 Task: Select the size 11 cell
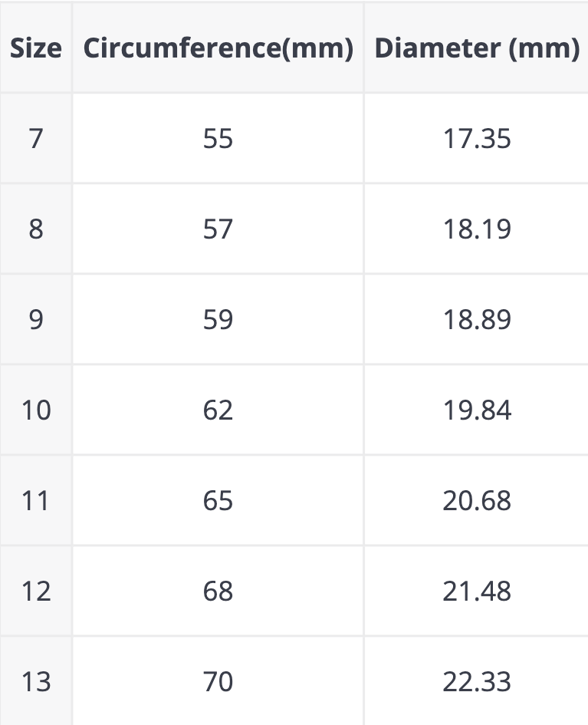tap(36, 501)
